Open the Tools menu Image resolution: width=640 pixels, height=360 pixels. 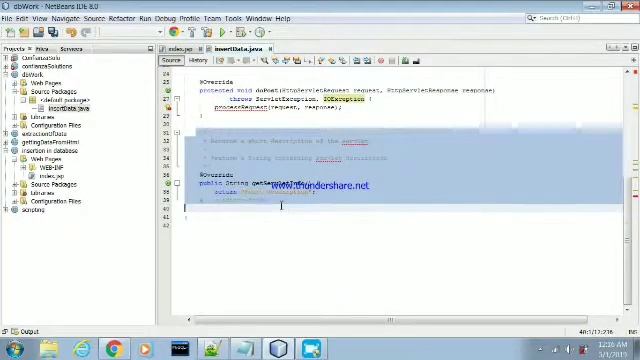(233, 19)
